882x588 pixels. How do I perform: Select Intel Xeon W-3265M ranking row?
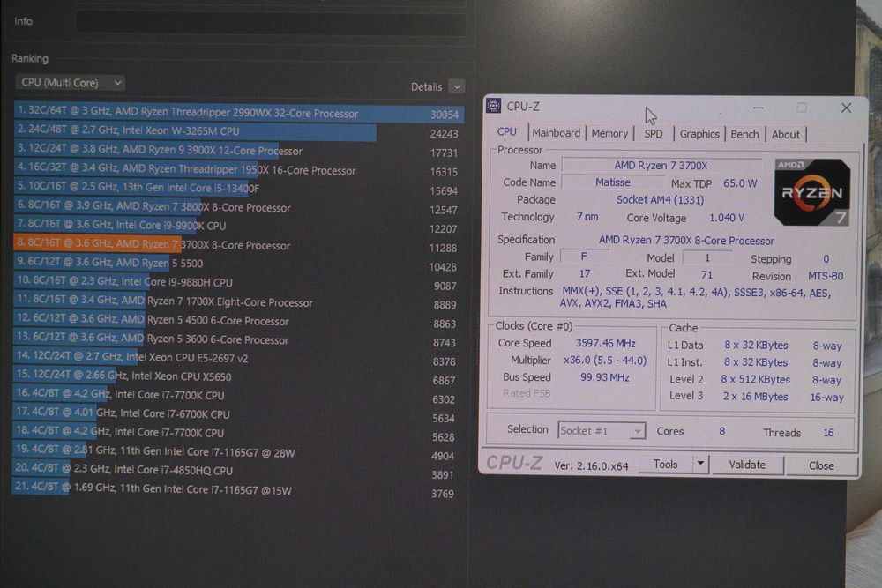click(238, 131)
